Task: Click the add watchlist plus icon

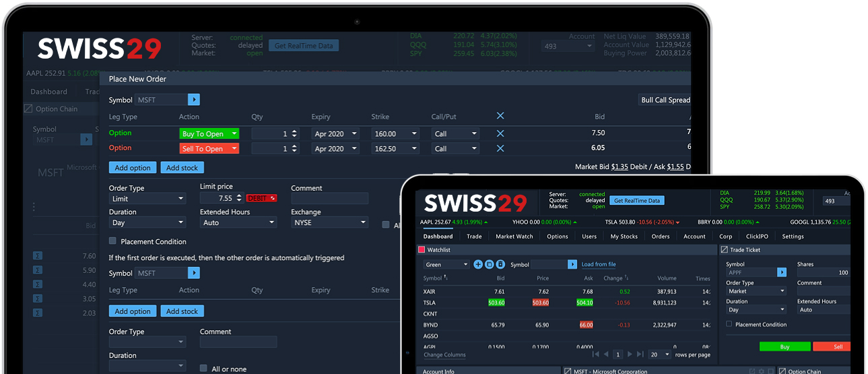Action: click(478, 265)
